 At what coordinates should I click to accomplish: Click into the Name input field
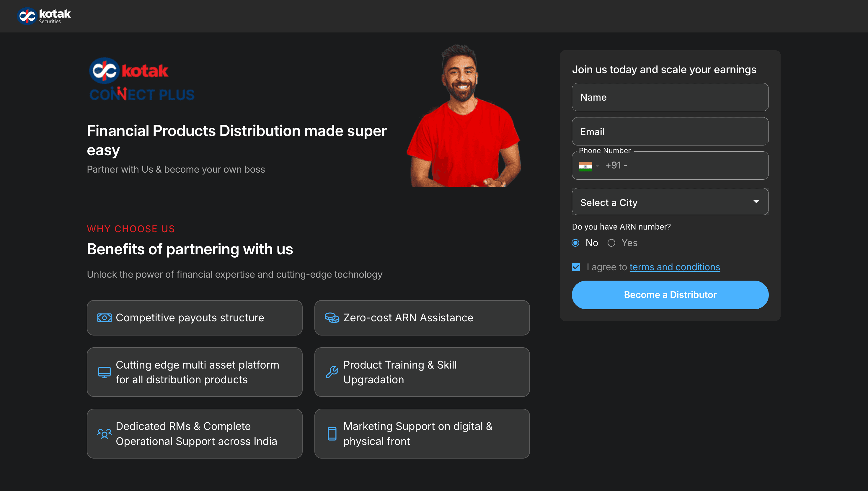pyautogui.click(x=670, y=97)
